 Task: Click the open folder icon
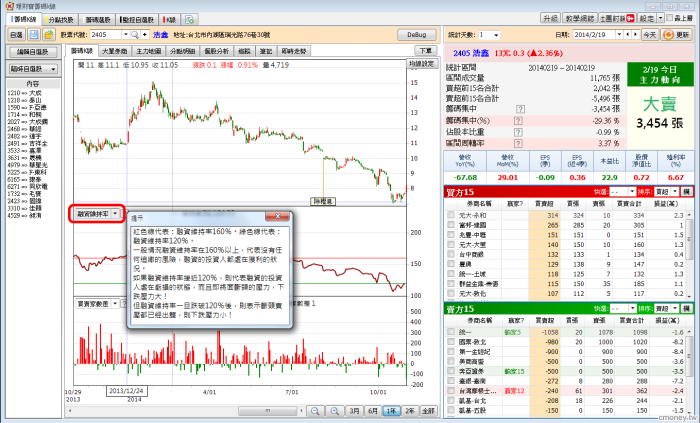tap(48, 34)
